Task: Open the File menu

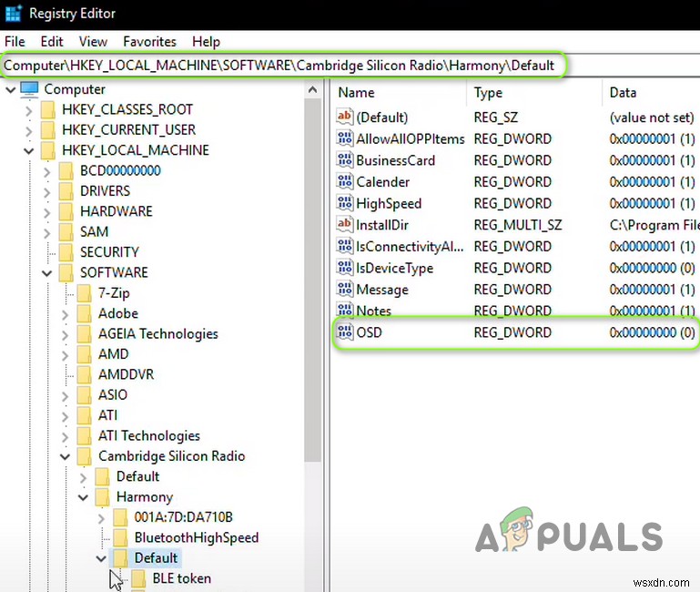Action: coord(15,42)
